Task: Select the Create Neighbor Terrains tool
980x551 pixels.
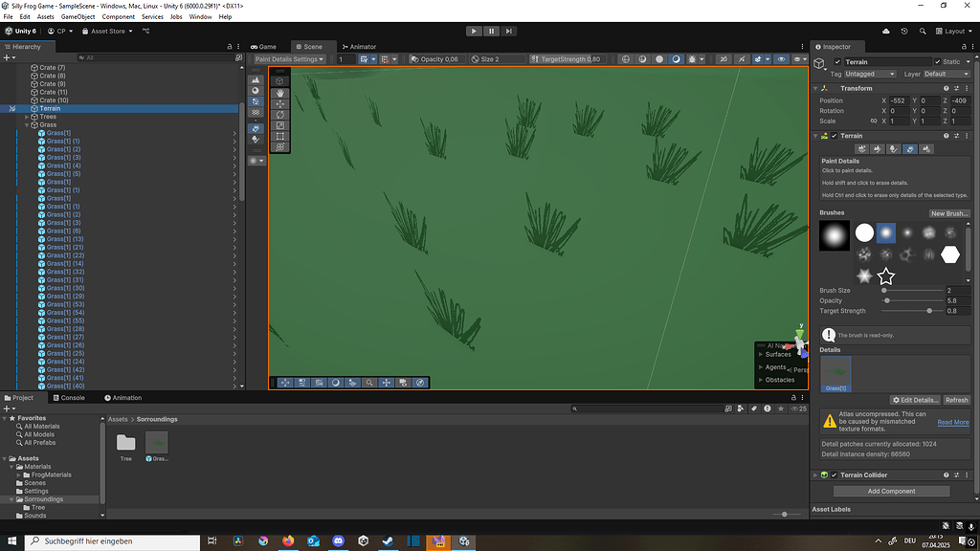Action: pyautogui.click(x=862, y=149)
